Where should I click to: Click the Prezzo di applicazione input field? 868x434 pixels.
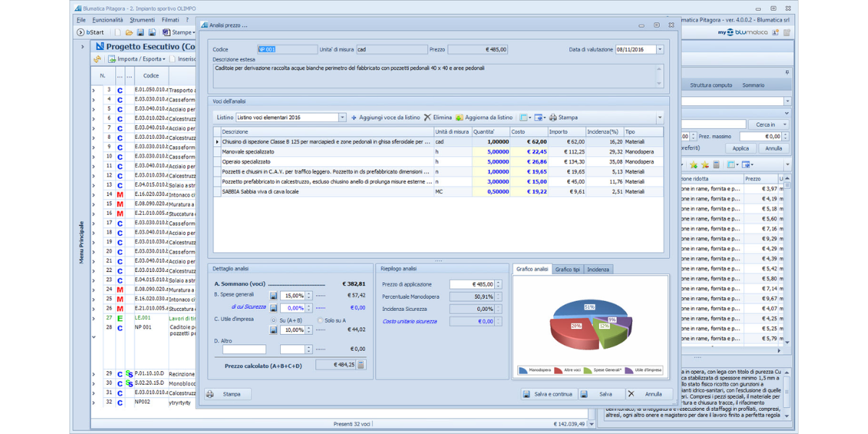472,284
